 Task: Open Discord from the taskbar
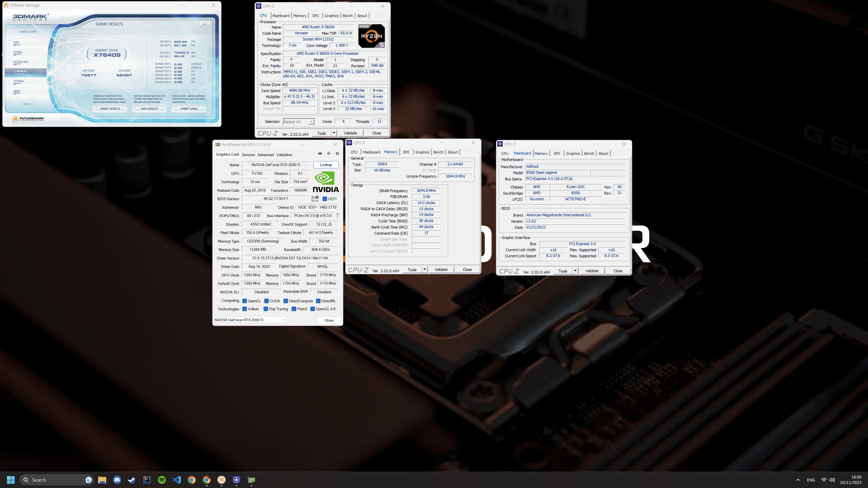117,480
